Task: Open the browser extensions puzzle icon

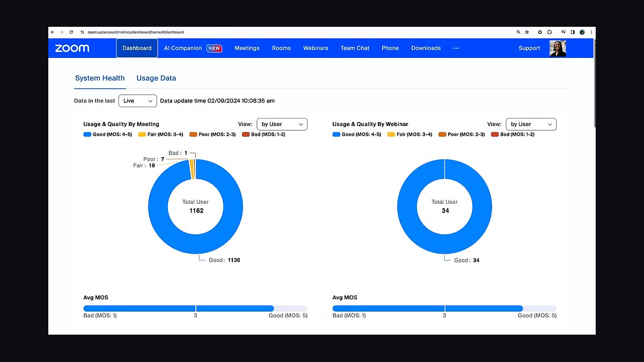Action: pyautogui.click(x=550, y=32)
